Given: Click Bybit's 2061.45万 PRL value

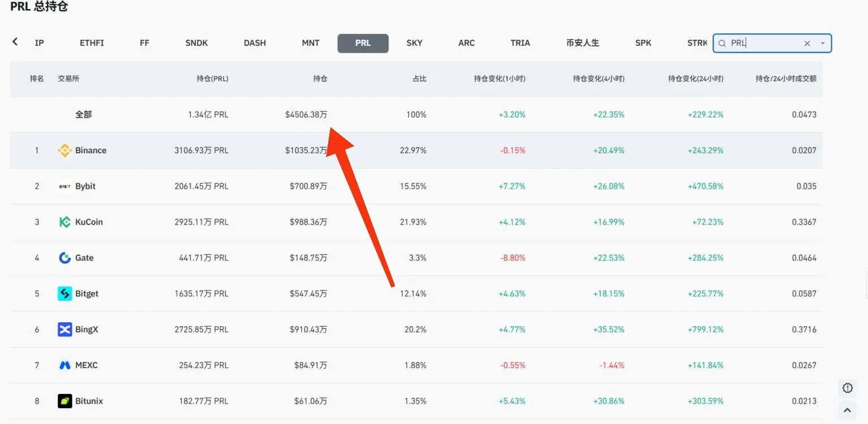Looking at the screenshot, I should click(201, 186).
